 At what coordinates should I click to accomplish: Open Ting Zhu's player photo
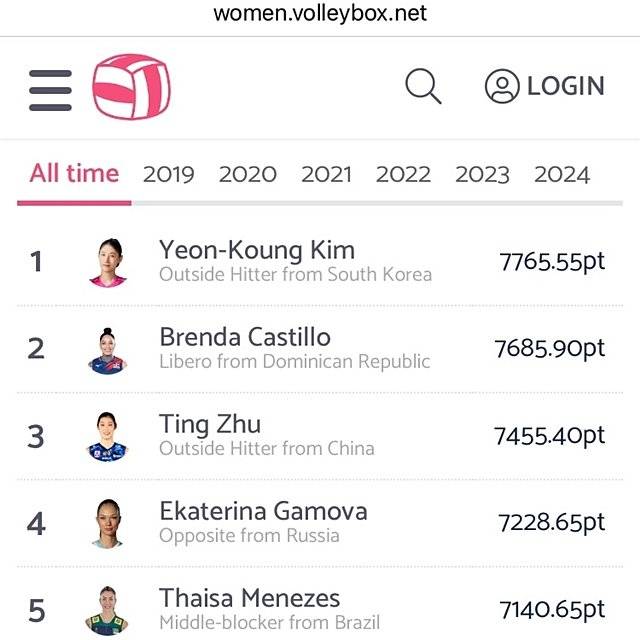coord(108,436)
